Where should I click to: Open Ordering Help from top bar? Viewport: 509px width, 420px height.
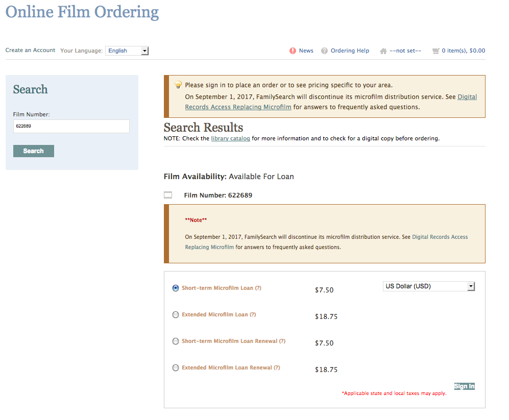tap(350, 51)
